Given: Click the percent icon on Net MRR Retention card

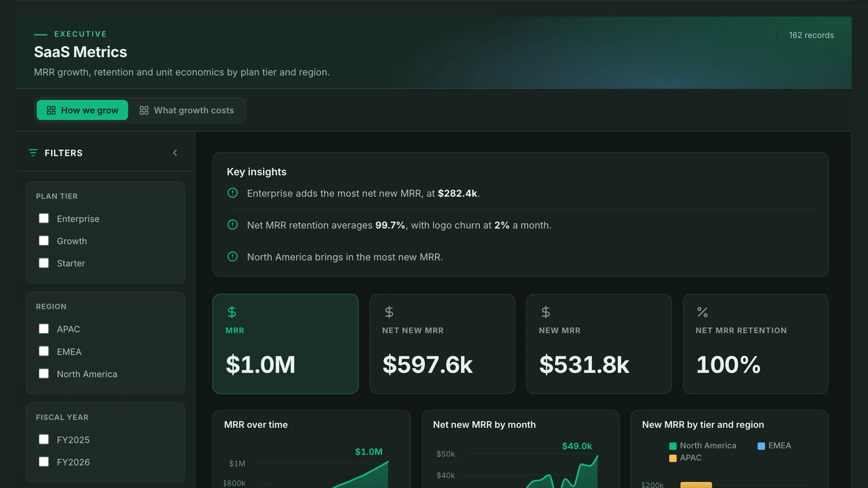Looking at the screenshot, I should 702,312.
